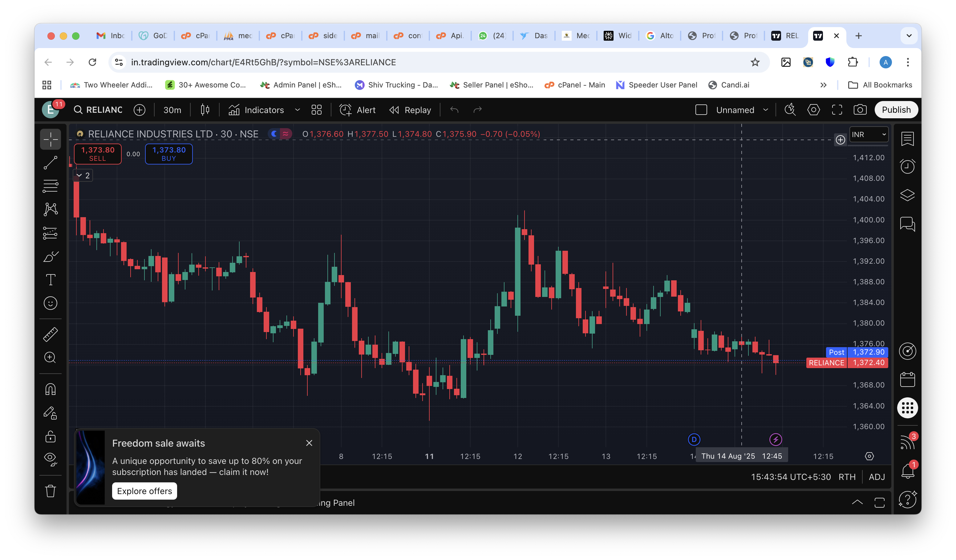Choose the Text annotation tool
The width and height of the screenshot is (956, 560).
point(51,280)
